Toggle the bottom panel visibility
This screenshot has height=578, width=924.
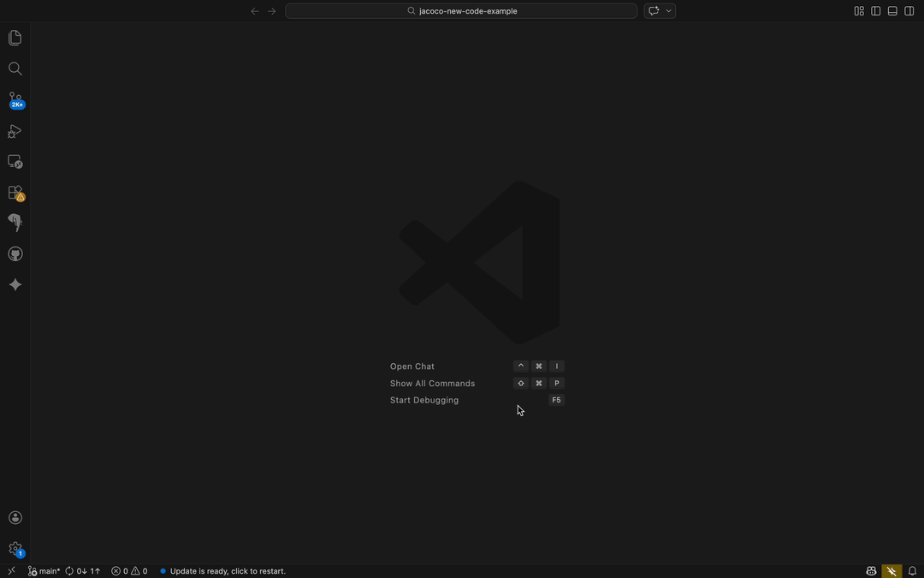(892, 10)
